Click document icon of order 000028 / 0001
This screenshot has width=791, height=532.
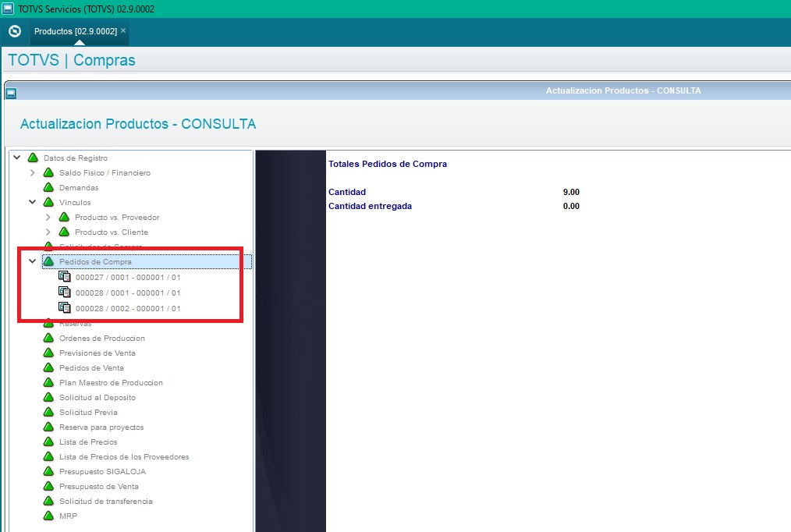click(65, 292)
